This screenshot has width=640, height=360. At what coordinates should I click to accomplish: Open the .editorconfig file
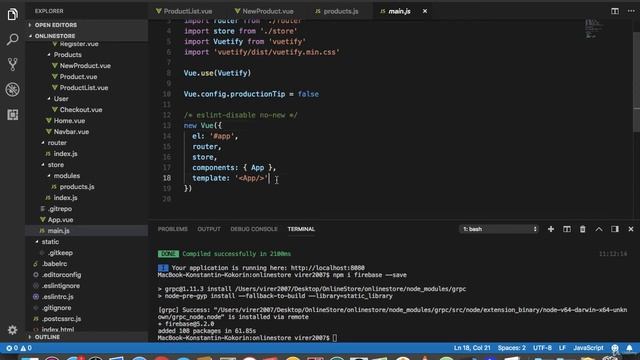[61, 275]
